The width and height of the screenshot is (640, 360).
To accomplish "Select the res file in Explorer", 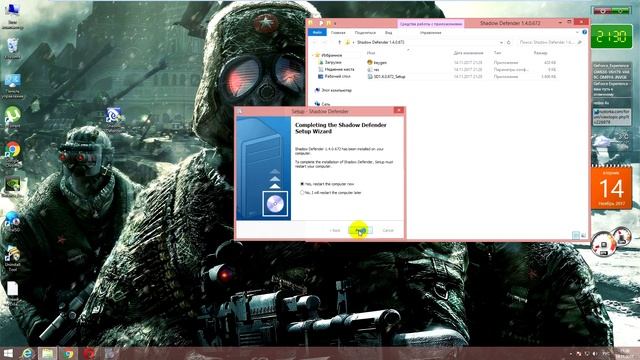I will (x=376, y=69).
